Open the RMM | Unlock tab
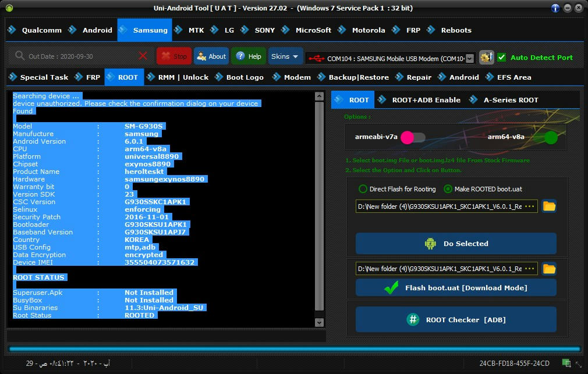This screenshot has width=588, height=374. [x=178, y=77]
